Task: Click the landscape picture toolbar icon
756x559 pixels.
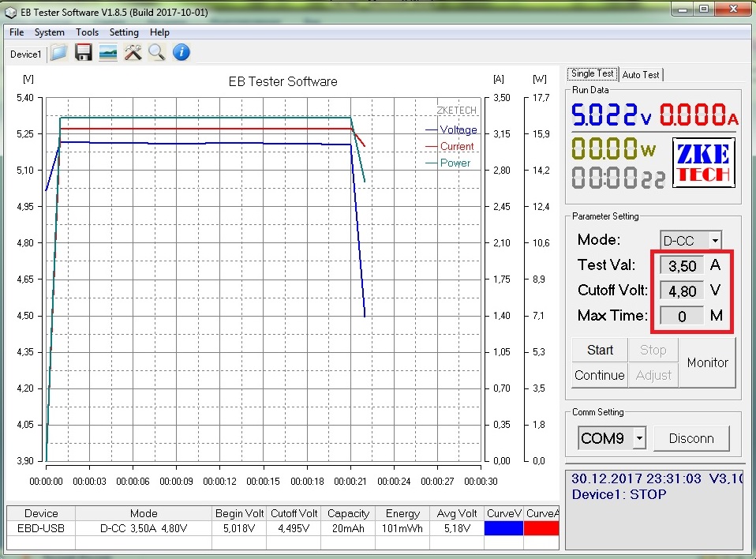Action: click(108, 52)
